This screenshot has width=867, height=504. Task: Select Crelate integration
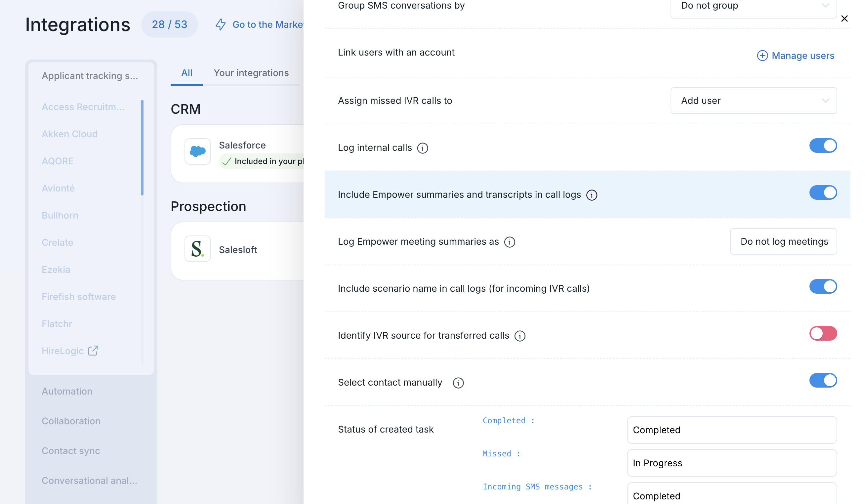(58, 242)
